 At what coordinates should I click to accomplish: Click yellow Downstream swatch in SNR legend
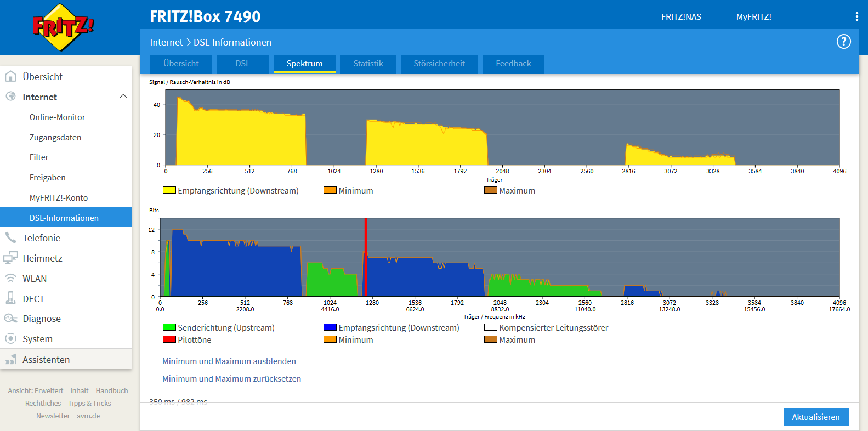[169, 190]
